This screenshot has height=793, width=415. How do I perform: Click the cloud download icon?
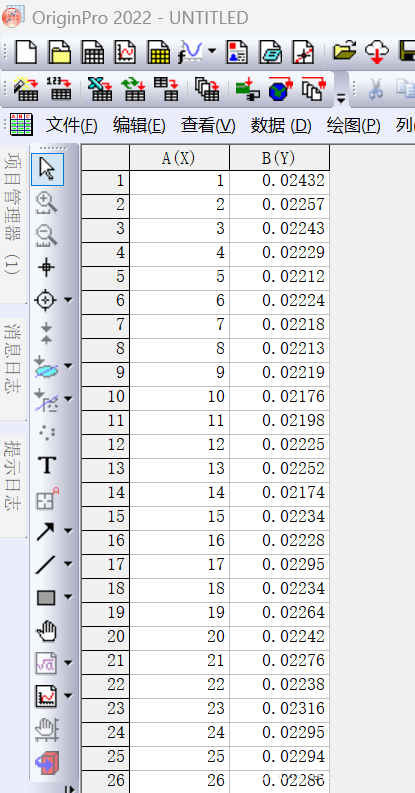coord(377,52)
